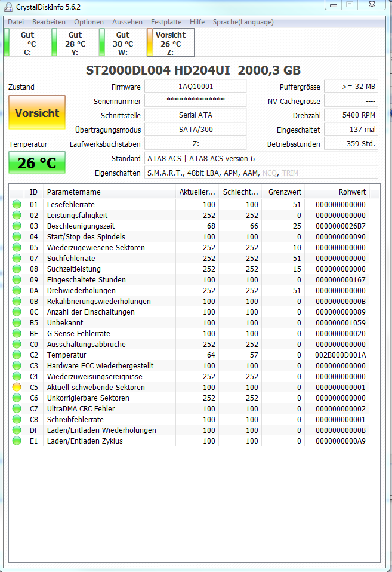Click yellow warning icon for Aktuell schwebende Sektoren

coord(17,387)
